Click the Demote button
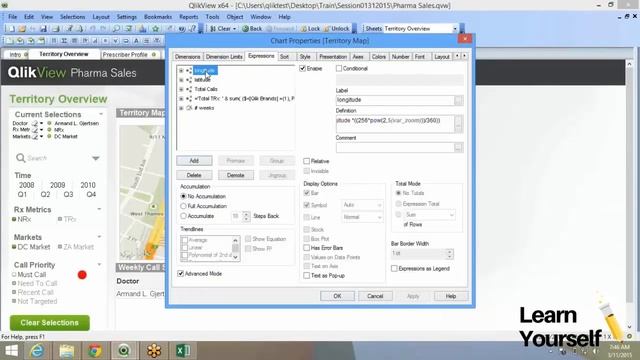The height and width of the screenshot is (360, 640). (x=236, y=175)
